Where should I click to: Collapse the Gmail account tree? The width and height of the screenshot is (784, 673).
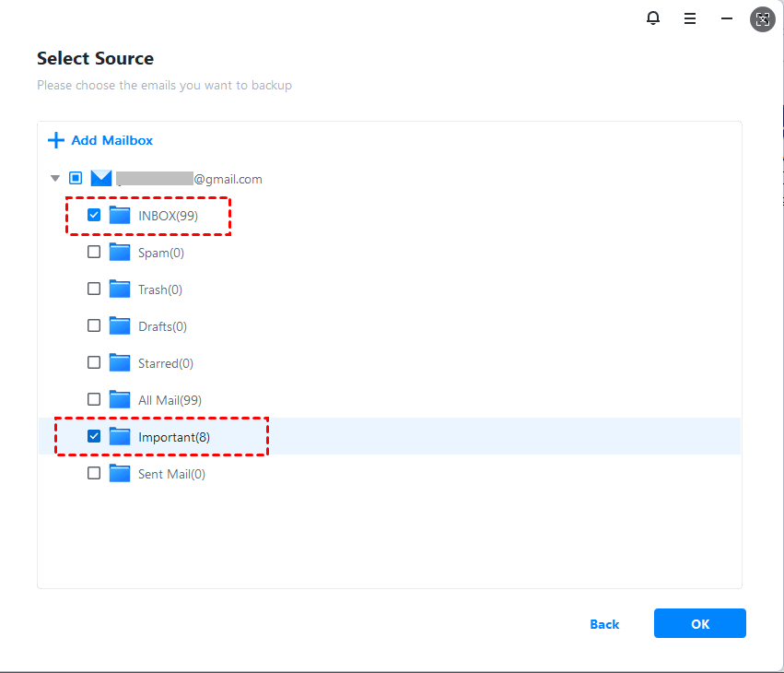55,179
